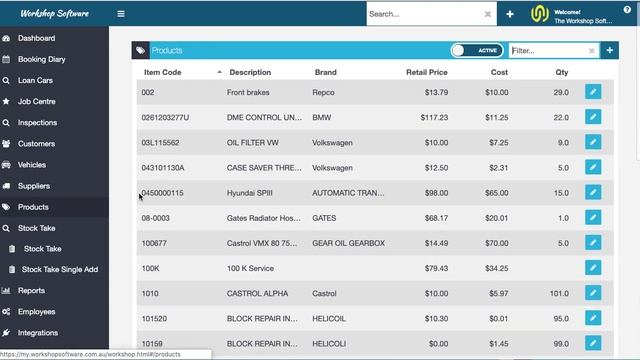Click the HELICOIL brand in row 101520
This screenshot has height=360, width=640.
coord(329,319)
